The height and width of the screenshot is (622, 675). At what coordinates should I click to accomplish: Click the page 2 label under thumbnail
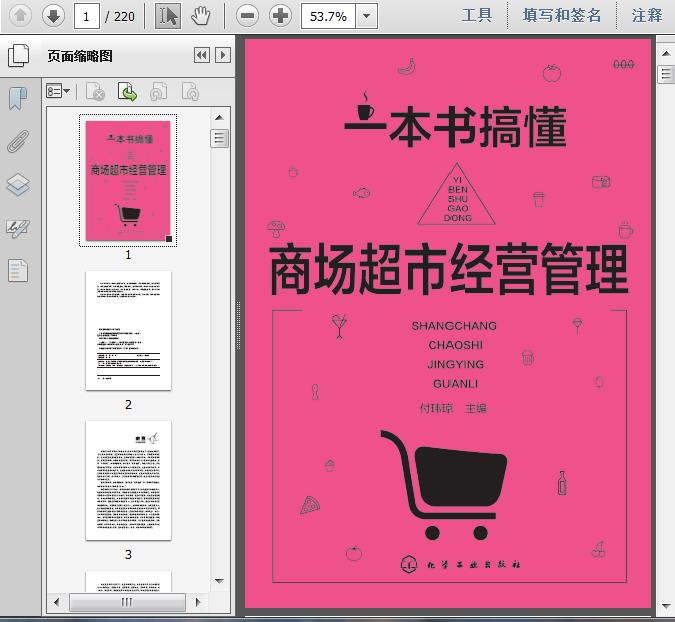(128, 405)
